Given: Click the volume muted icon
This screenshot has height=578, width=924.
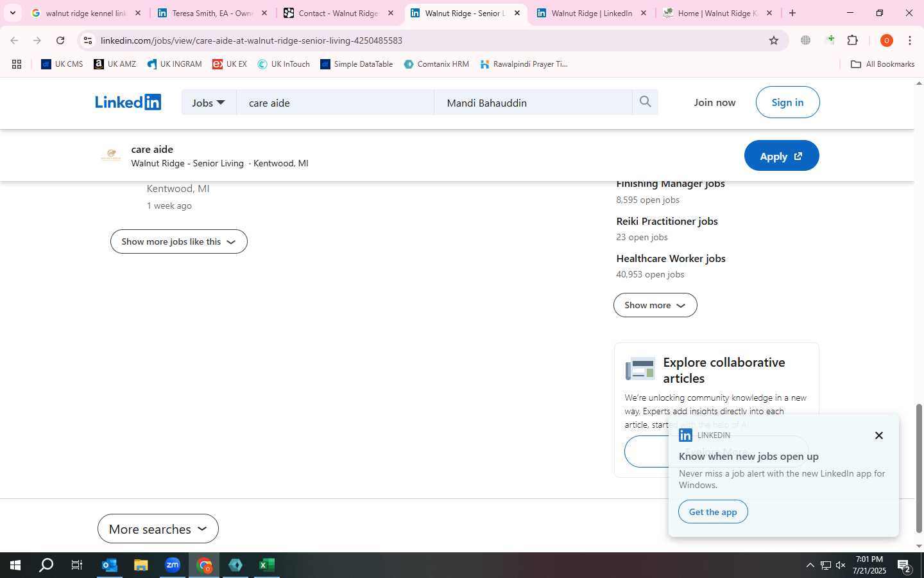Looking at the screenshot, I should point(841,565).
